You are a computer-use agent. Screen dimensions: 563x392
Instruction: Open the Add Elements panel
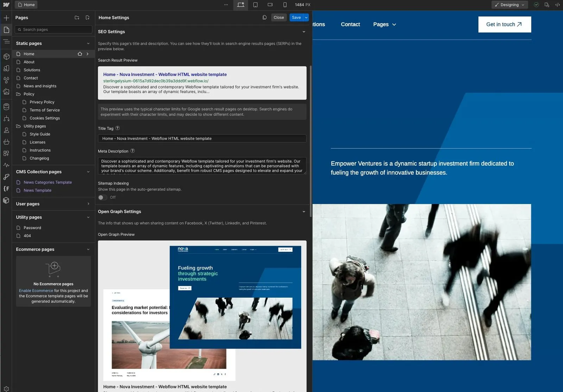click(6, 17)
